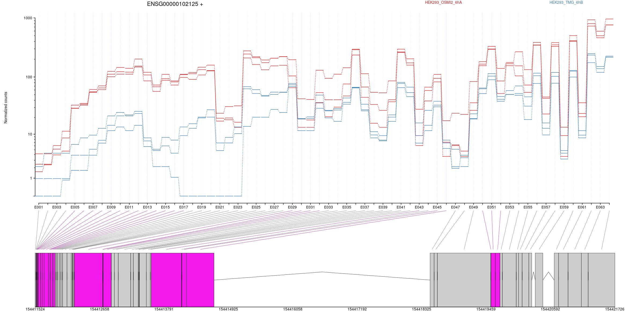The image size is (644, 322).
Task: Select exon label E051
Action: [x=492, y=207]
